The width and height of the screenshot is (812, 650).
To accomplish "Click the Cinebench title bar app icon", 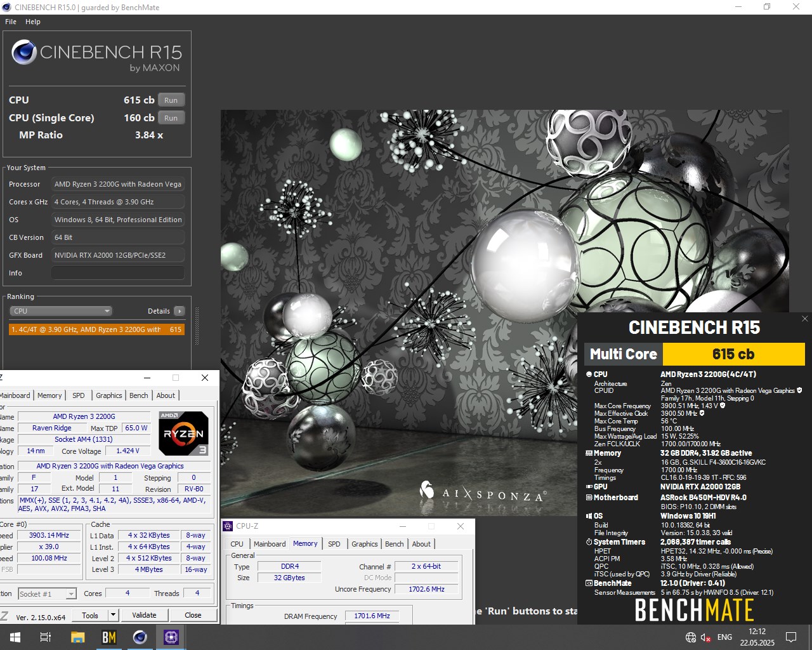I will pyautogui.click(x=6, y=7).
